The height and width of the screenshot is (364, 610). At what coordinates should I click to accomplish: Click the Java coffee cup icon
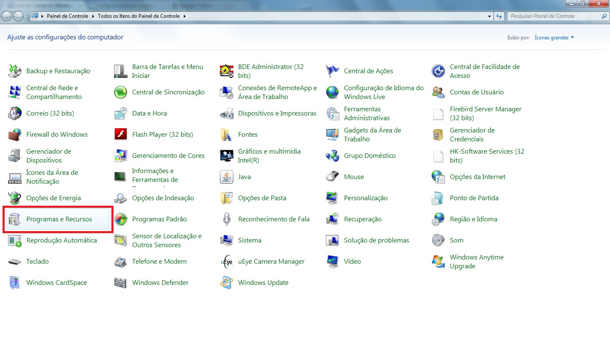[227, 177]
